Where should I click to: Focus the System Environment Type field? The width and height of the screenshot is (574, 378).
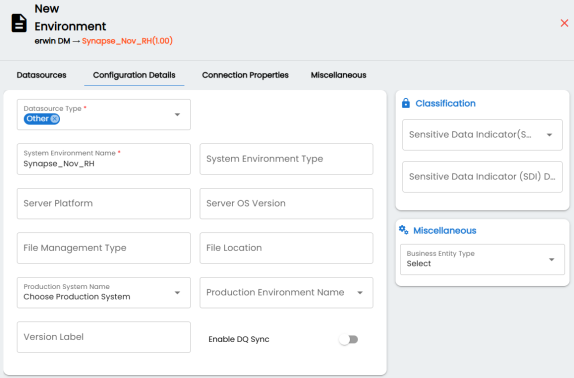286,159
